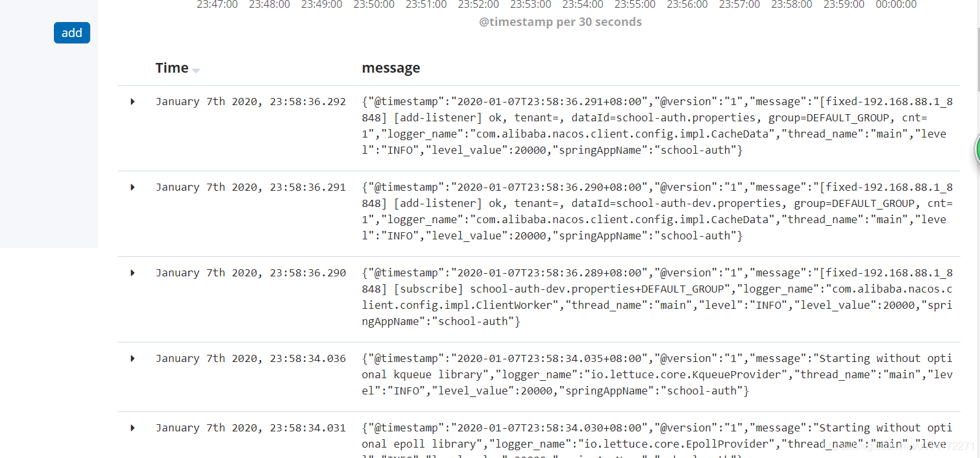Select the 23:50:00 mark on the time axis
The height and width of the screenshot is (458, 980).
pyautogui.click(x=373, y=5)
